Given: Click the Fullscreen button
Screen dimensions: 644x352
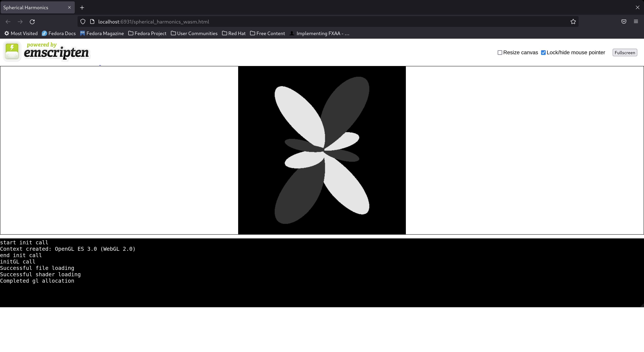Looking at the screenshot, I should coord(625,53).
